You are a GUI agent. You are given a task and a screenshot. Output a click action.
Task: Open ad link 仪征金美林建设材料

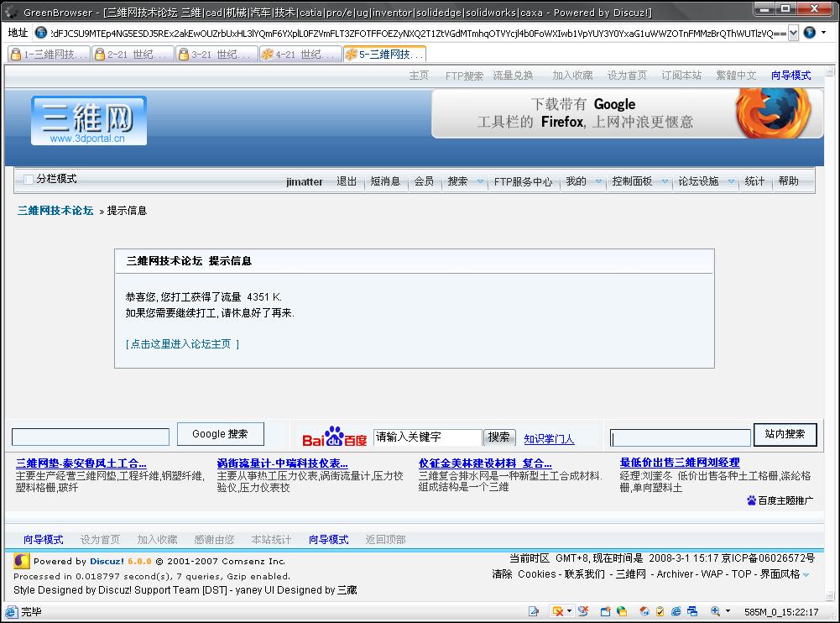point(485,463)
